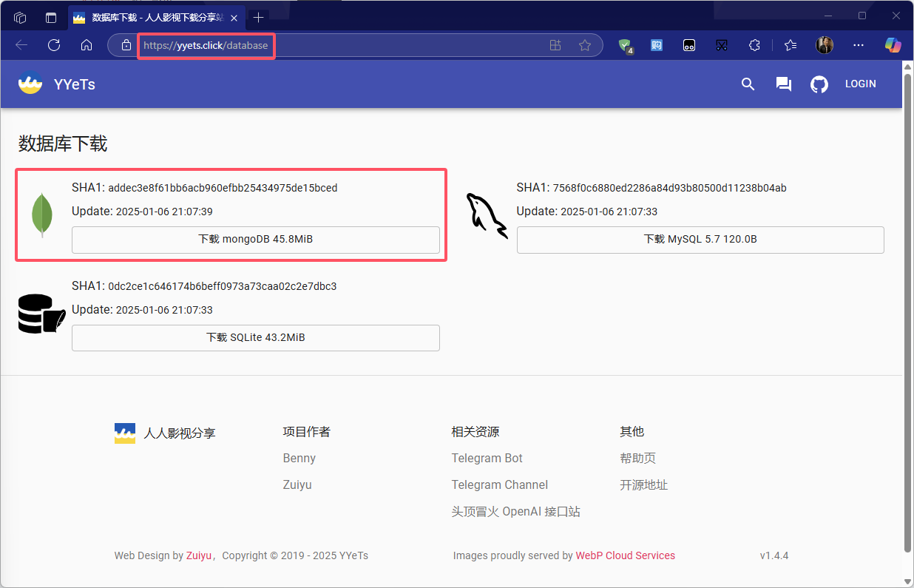
Task: Open browser Settings and more menu
Action: pyautogui.click(x=859, y=45)
